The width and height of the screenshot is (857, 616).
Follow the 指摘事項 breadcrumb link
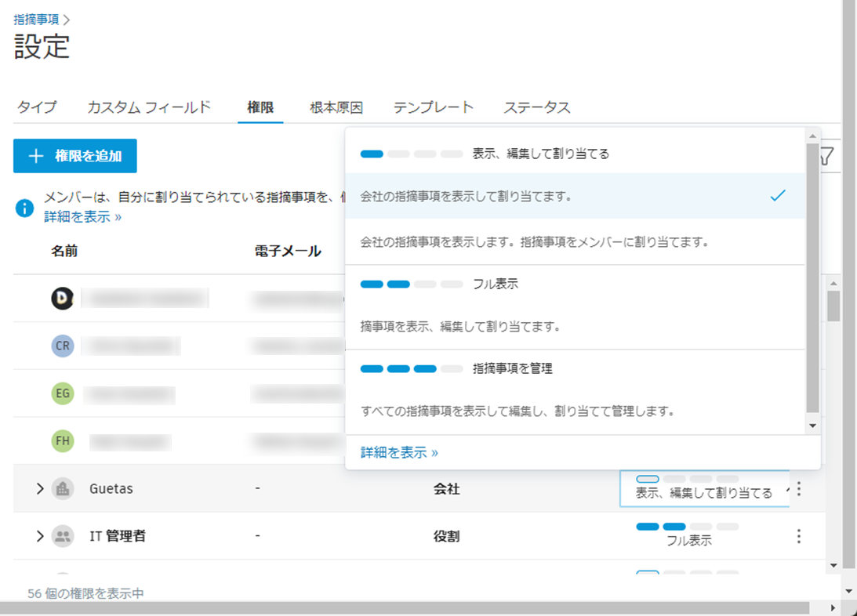pos(36,20)
